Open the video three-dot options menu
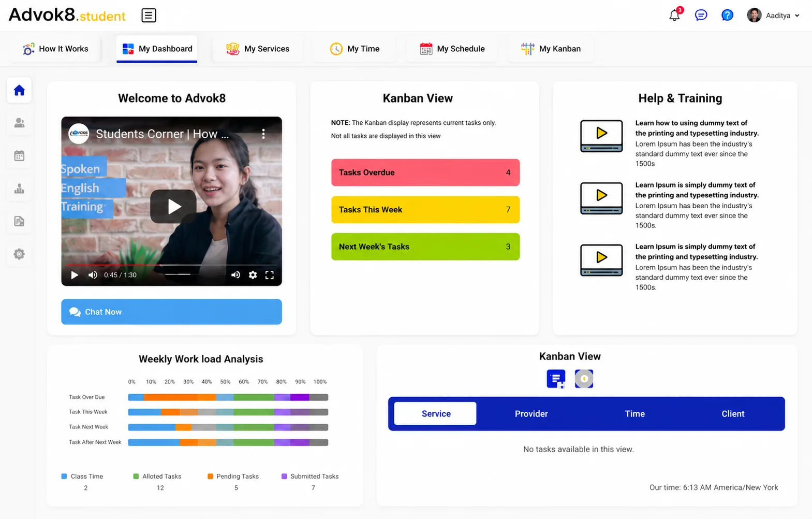 [263, 134]
